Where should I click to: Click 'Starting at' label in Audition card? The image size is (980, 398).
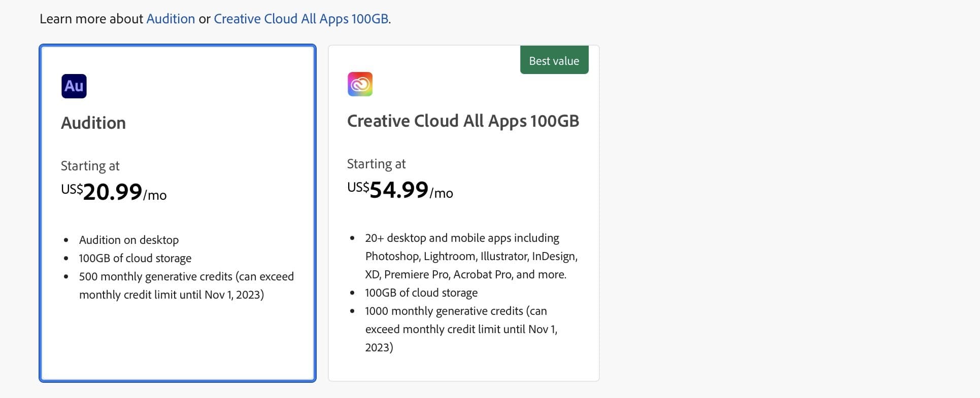click(x=90, y=166)
